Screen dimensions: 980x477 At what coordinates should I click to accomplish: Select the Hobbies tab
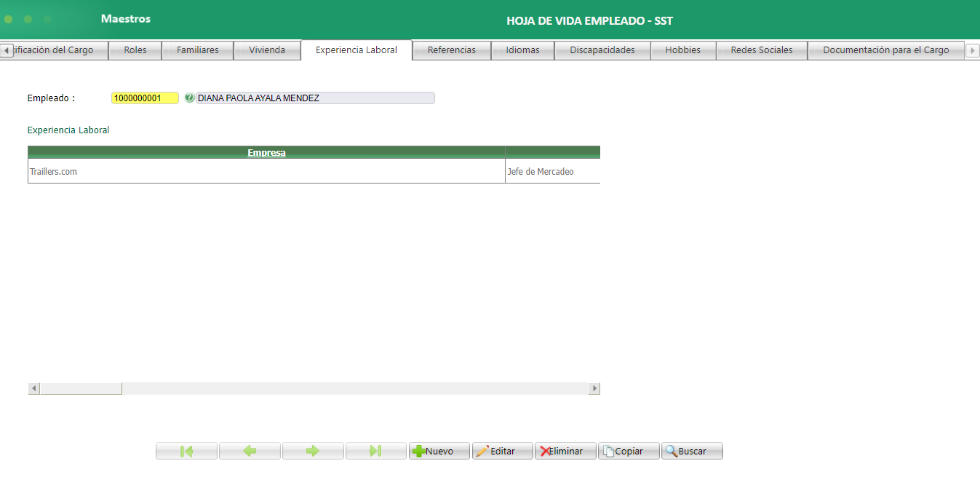[682, 50]
